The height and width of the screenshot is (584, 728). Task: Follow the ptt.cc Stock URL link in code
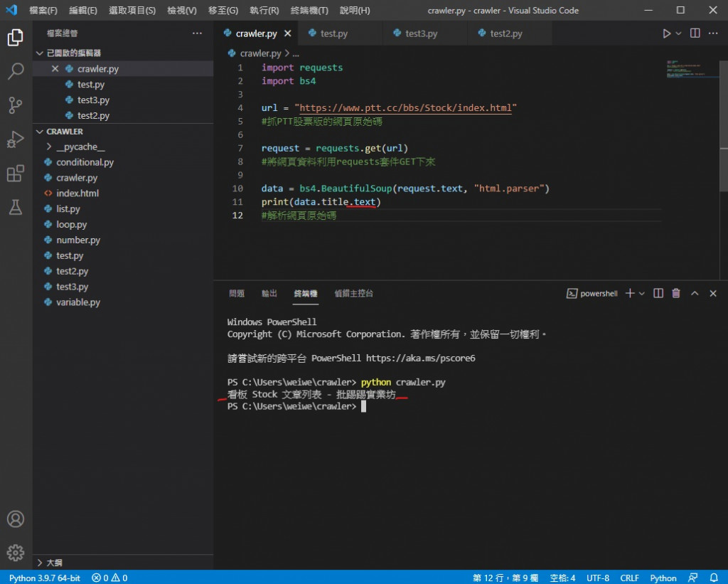[x=405, y=108]
